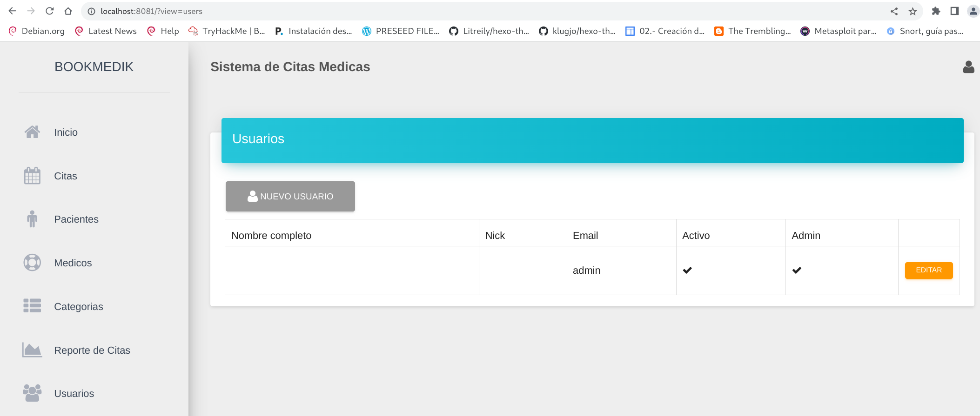Viewport: 980px width, 416px height.
Task: Click the lifebuoy icon for Medicos
Action: 32,263
